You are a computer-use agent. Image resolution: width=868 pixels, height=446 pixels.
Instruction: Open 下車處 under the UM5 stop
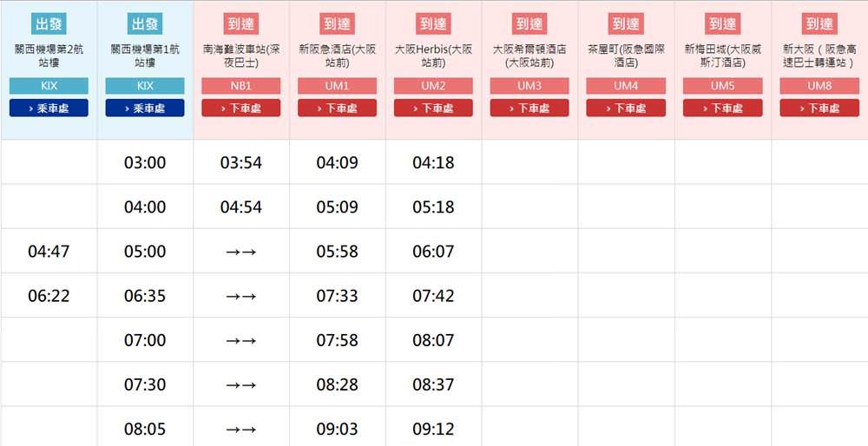(x=722, y=108)
